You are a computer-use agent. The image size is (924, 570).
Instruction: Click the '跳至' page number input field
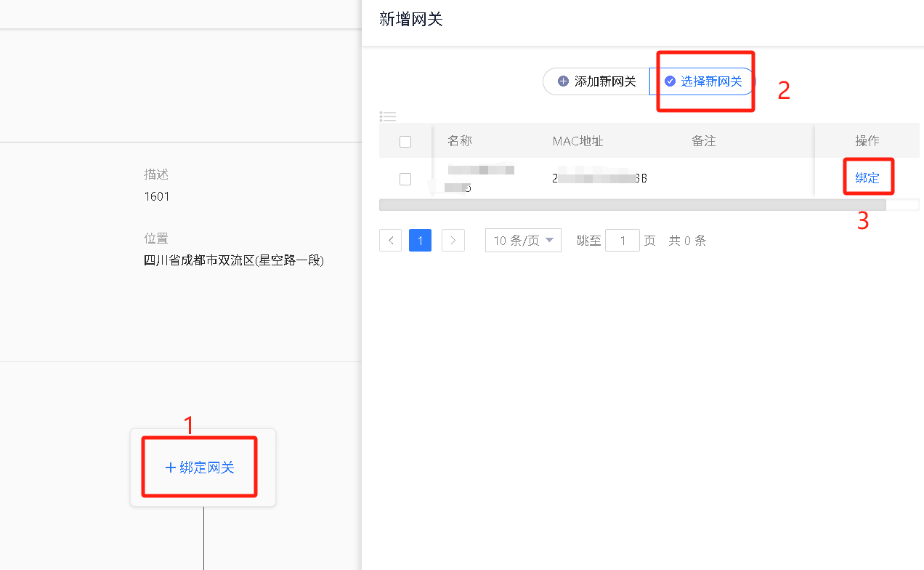pos(622,241)
